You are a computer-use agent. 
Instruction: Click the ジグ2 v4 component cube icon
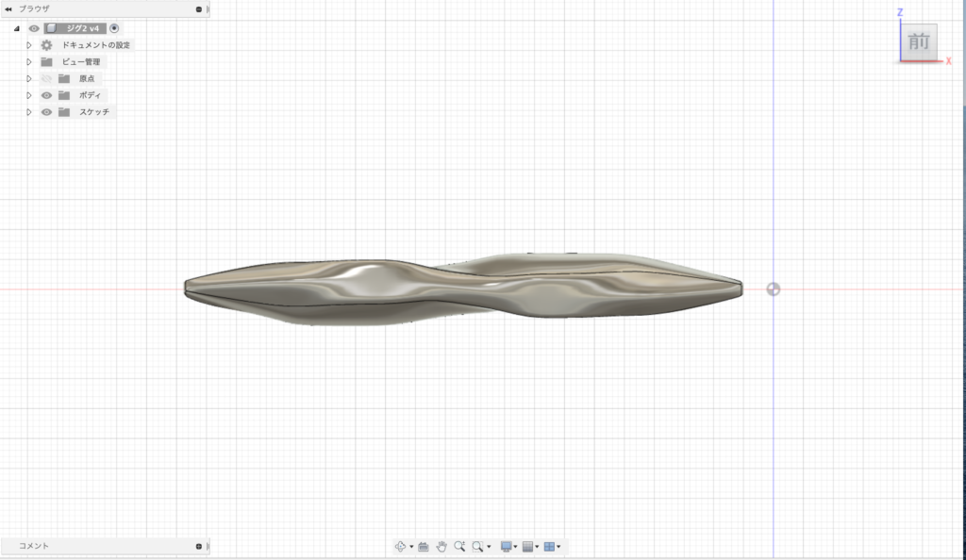click(x=52, y=28)
